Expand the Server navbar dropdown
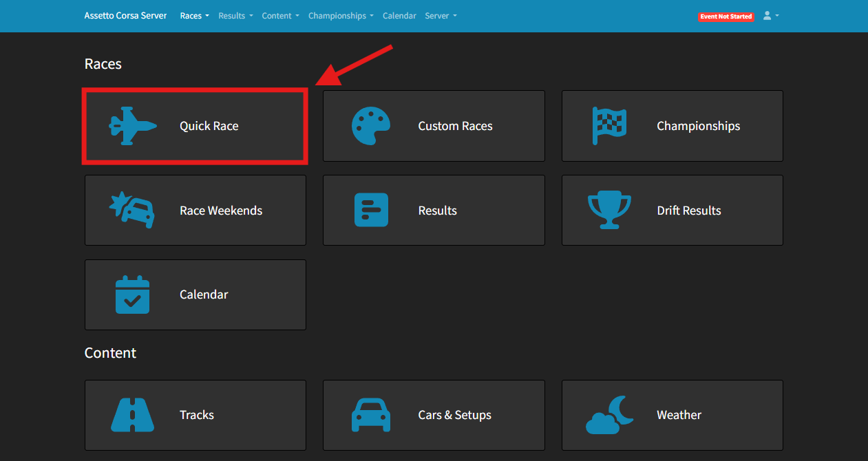 441,15
